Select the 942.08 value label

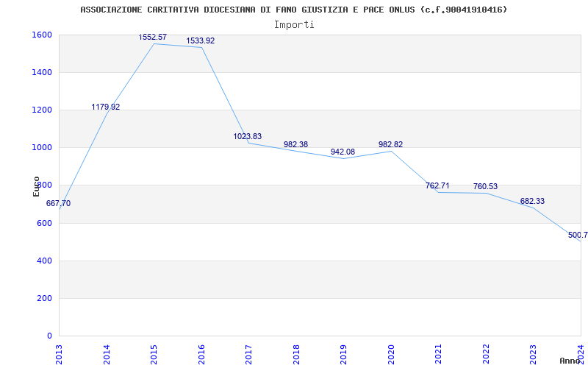pos(343,152)
